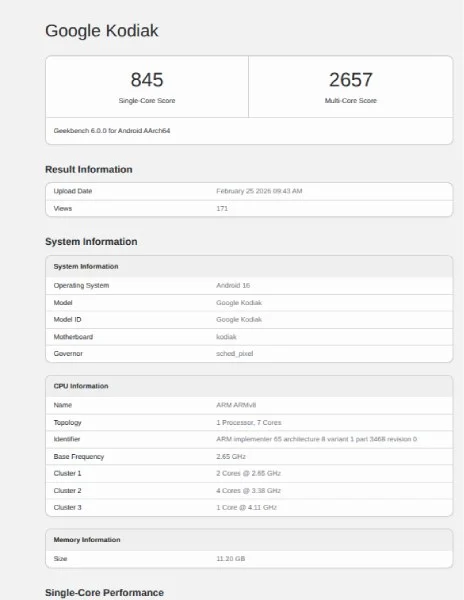Select the 2 Cores @ 2.65 GHz value
Screen dimensions: 464x600
248,473
